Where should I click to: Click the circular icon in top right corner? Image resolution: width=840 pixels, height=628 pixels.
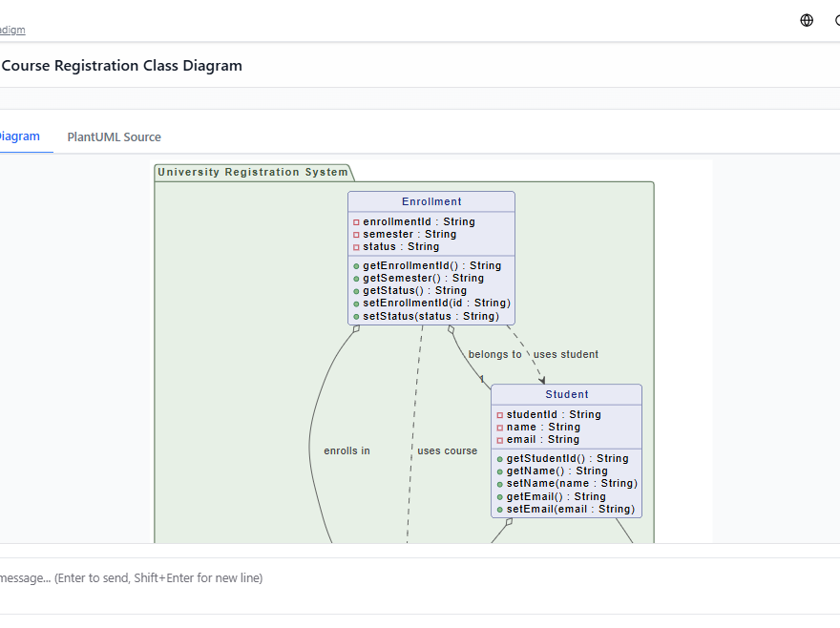point(836,19)
